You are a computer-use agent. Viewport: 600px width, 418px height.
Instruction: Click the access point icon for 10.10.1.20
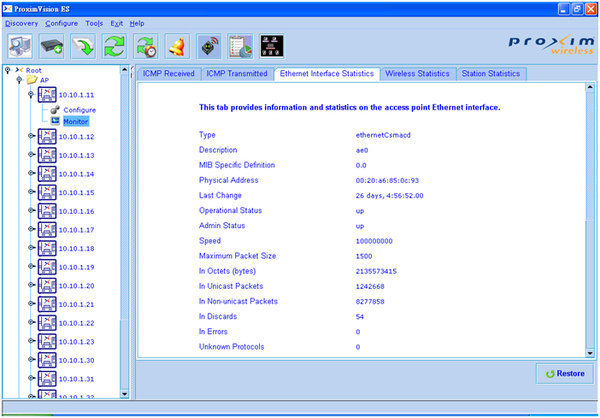coord(47,286)
